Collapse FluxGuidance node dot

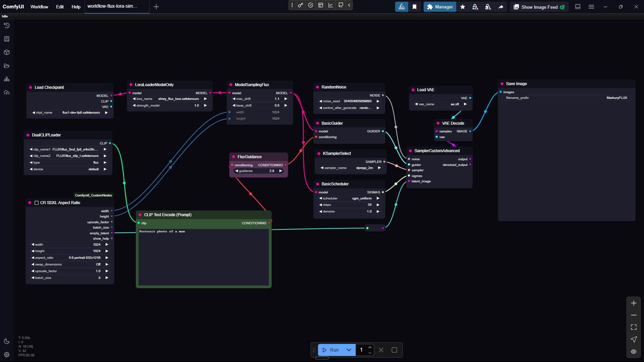coord(233,157)
